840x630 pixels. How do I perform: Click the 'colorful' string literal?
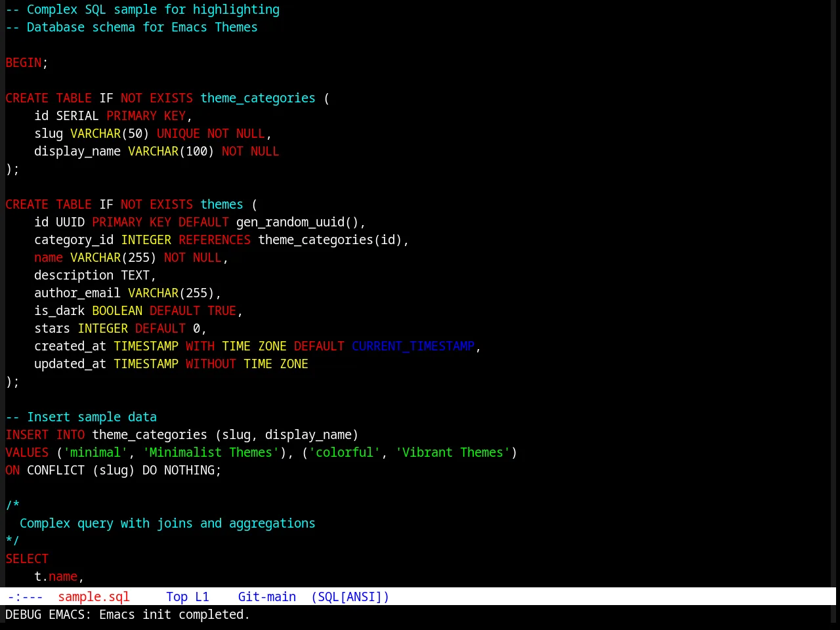(345, 452)
